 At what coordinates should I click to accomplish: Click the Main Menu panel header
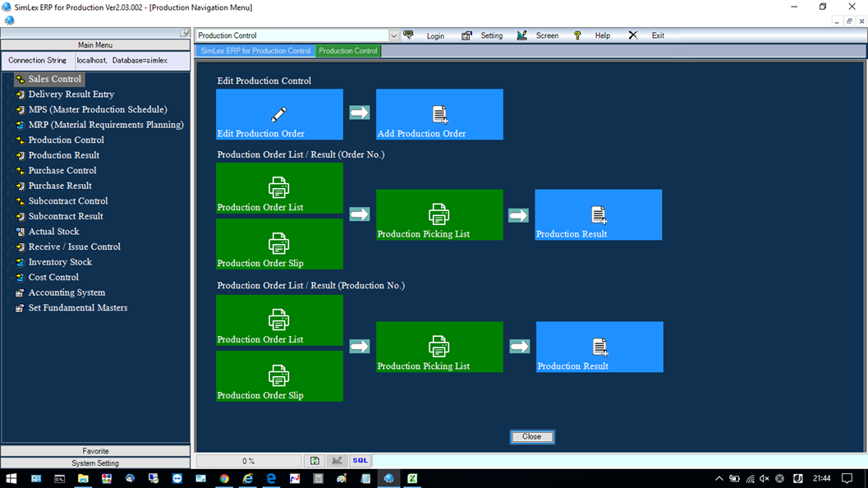(95, 45)
